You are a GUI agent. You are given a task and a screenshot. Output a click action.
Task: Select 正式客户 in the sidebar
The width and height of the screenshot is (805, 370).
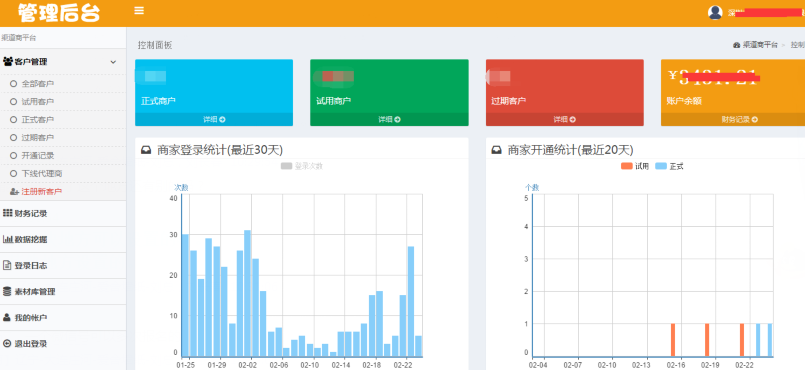click(x=37, y=120)
